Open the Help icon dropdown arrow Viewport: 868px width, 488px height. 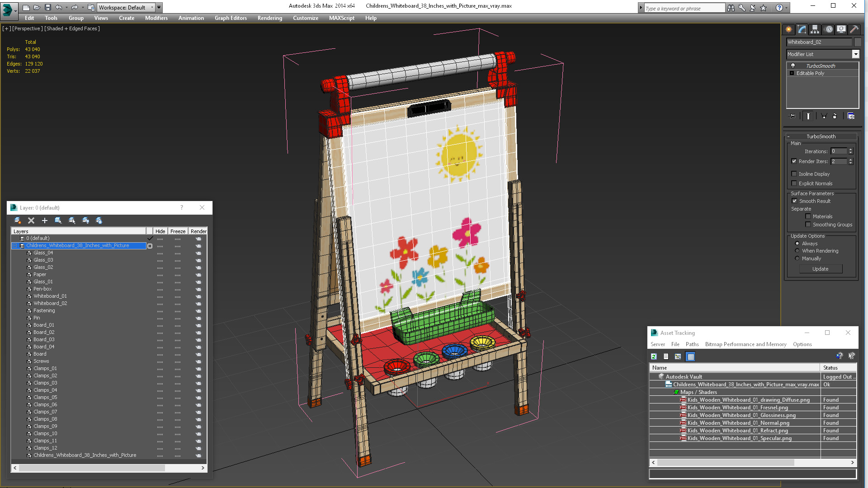click(787, 8)
